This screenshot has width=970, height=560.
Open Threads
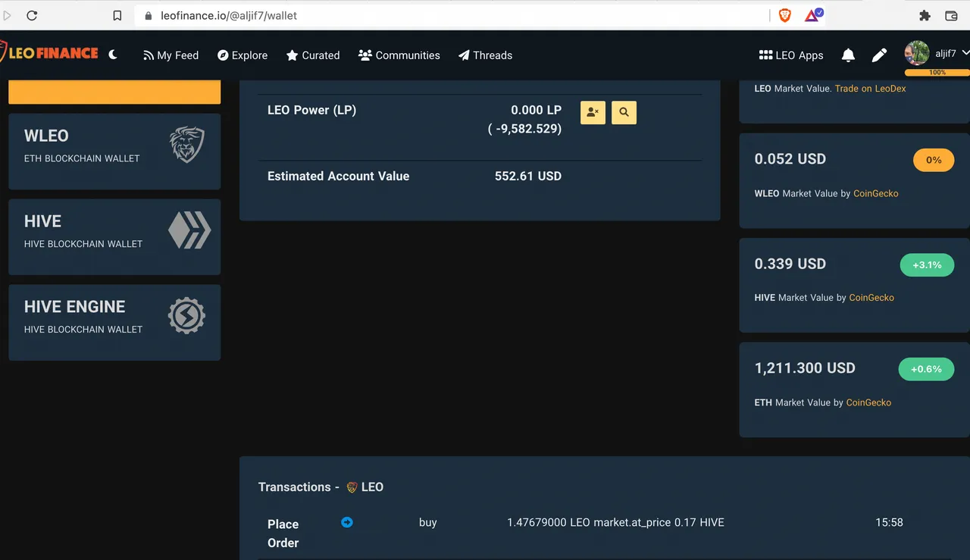pyautogui.click(x=485, y=55)
